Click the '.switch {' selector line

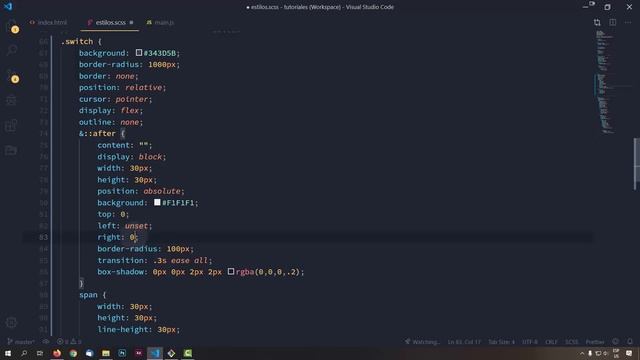tap(81, 41)
